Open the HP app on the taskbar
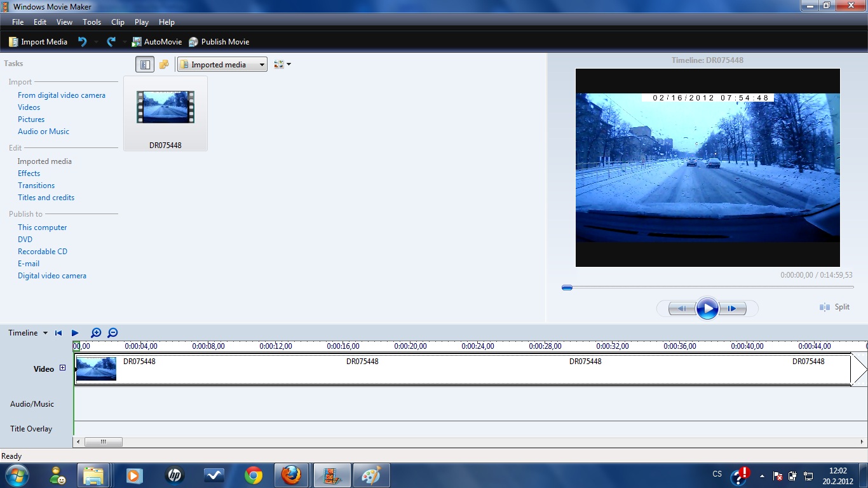The width and height of the screenshot is (868, 488). point(174,475)
